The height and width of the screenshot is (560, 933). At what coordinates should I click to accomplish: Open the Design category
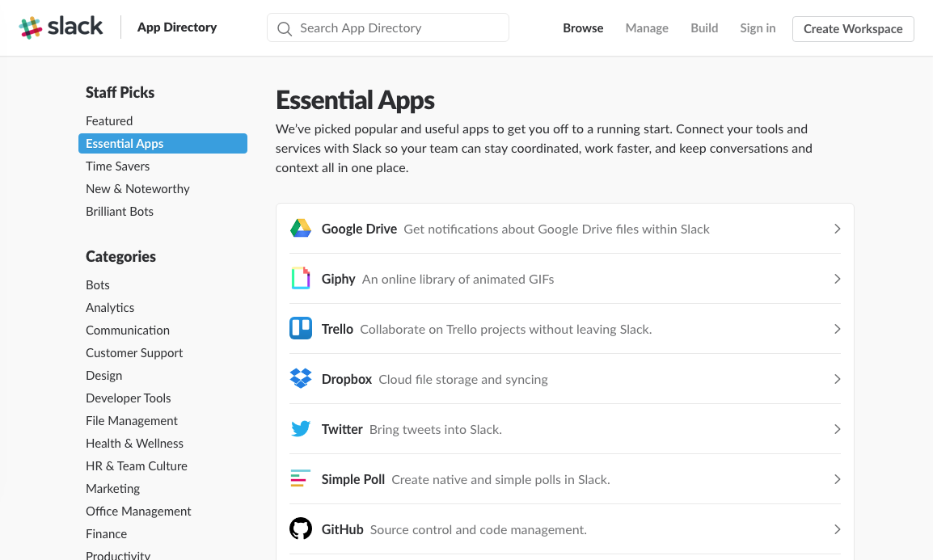point(103,375)
